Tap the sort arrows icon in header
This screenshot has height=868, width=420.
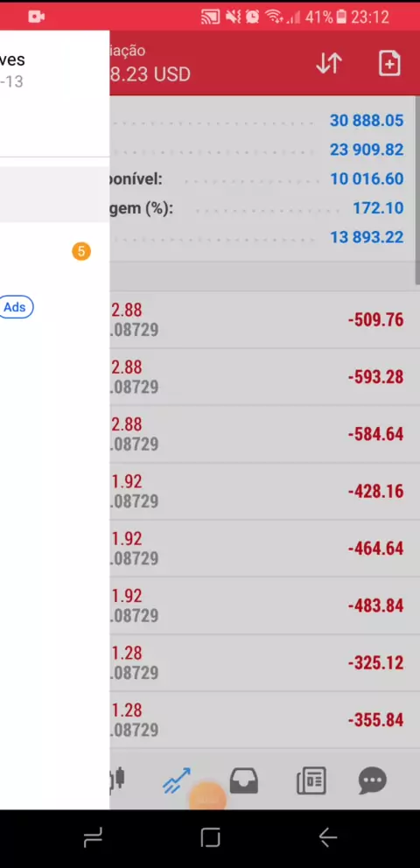(x=329, y=64)
